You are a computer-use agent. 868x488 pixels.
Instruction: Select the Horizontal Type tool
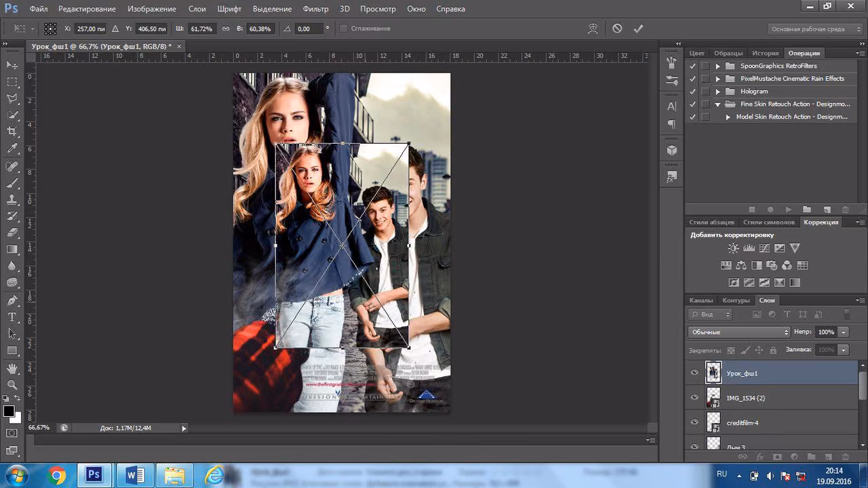tap(12, 317)
